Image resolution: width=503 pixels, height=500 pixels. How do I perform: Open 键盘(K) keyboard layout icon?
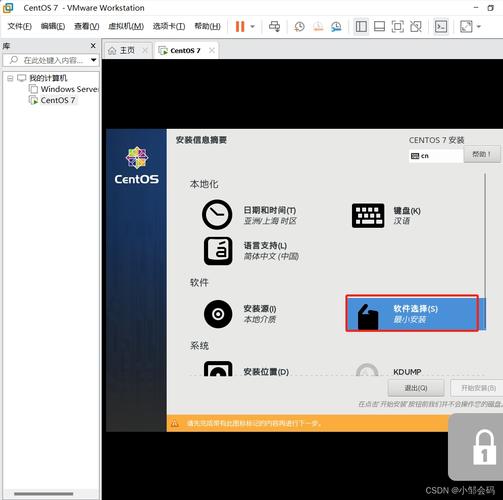[368, 215]
